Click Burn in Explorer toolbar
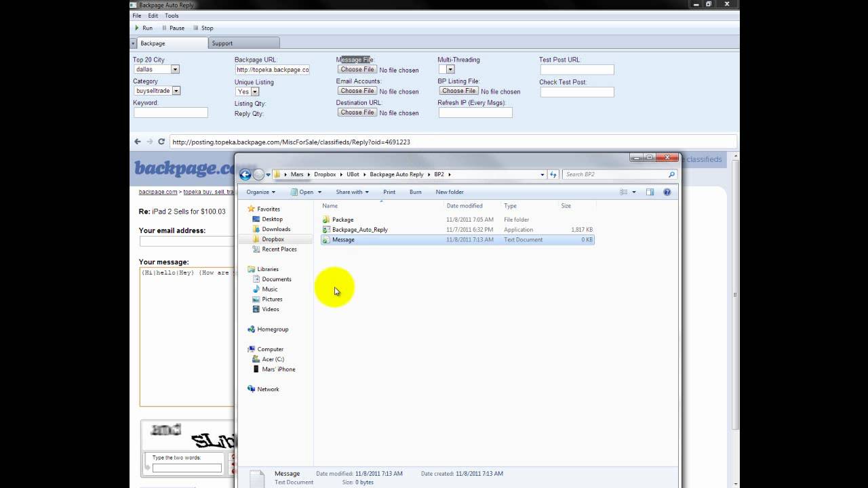The image size is (868, 488). pyautogui.click(x=415, y=192)
